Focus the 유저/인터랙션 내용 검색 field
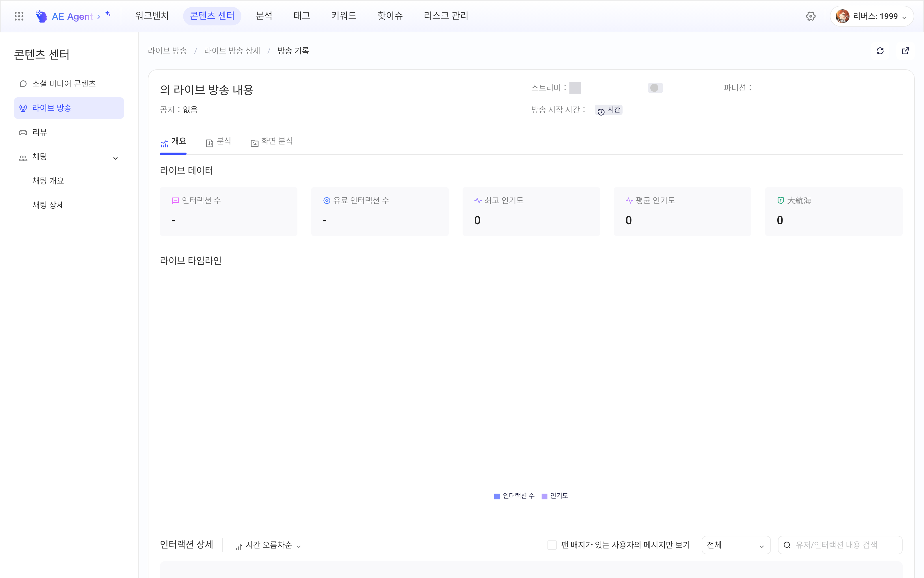 (x=840, y=545)
